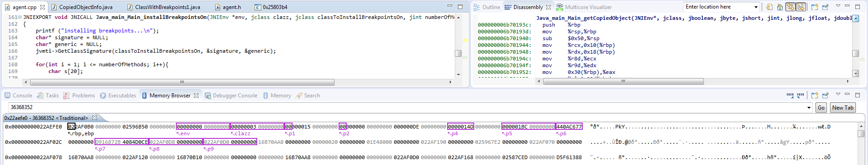Click memory cell 0000014D labeled p4
Screen dimensions: 868x165
(460, 127)
